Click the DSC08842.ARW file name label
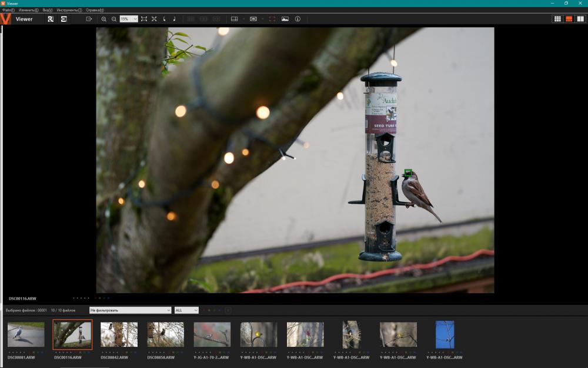 (x=115, y=357)
